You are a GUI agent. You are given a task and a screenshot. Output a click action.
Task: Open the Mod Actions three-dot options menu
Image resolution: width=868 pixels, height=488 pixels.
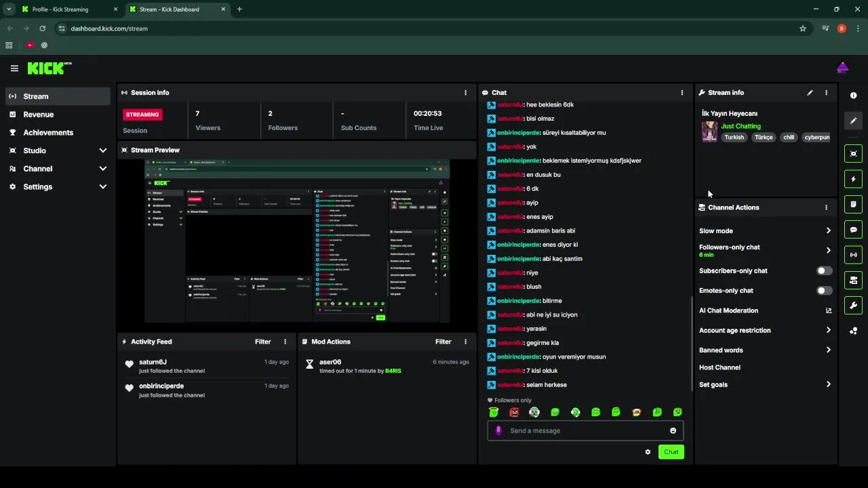click(x=465, y=342)
